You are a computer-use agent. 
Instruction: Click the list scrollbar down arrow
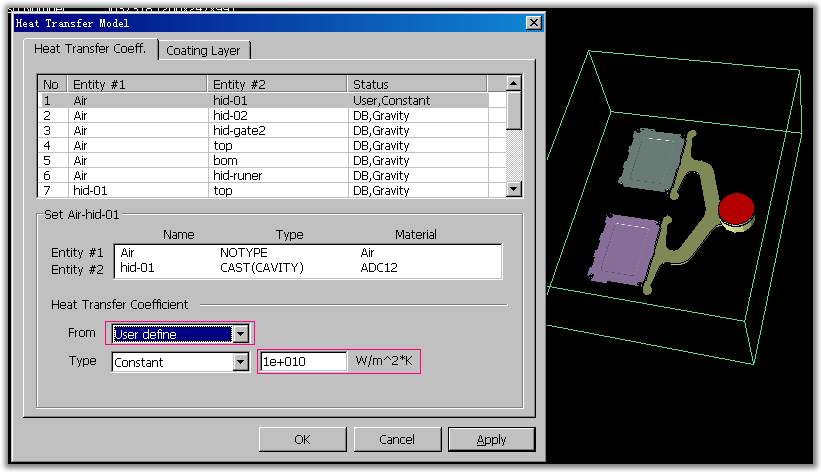[x=514, y=189]
